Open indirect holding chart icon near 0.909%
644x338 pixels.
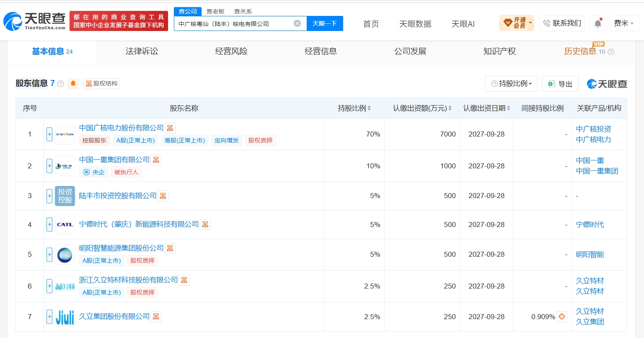click(x=562, y=317)
